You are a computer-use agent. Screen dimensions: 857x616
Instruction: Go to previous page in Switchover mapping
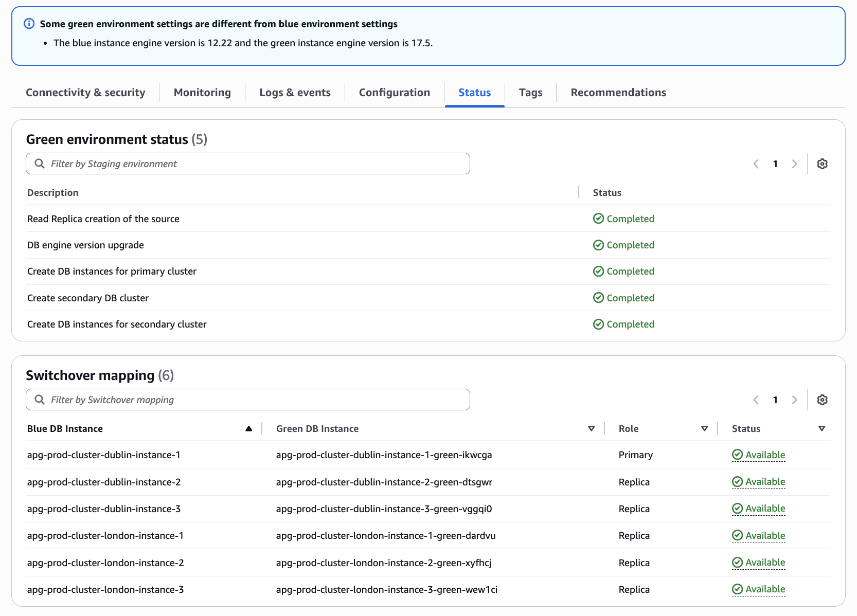click(x=756, y=400)
